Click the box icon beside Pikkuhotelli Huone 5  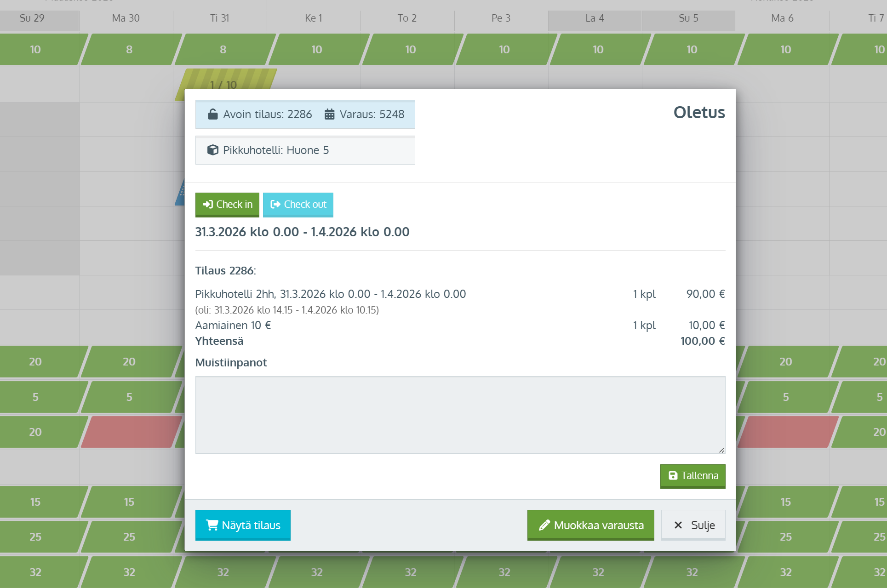click(212, 150)
